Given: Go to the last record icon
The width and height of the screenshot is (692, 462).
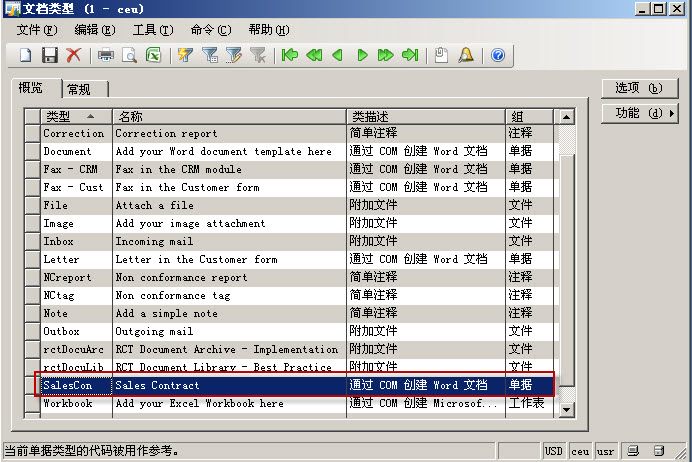Looking at the screenshot, I should [x=410, y=55].
